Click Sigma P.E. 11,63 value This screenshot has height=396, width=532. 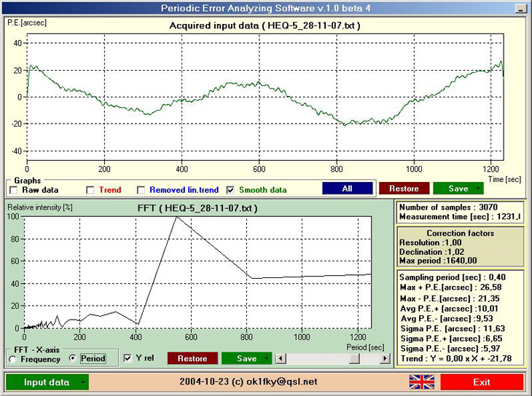453,328
